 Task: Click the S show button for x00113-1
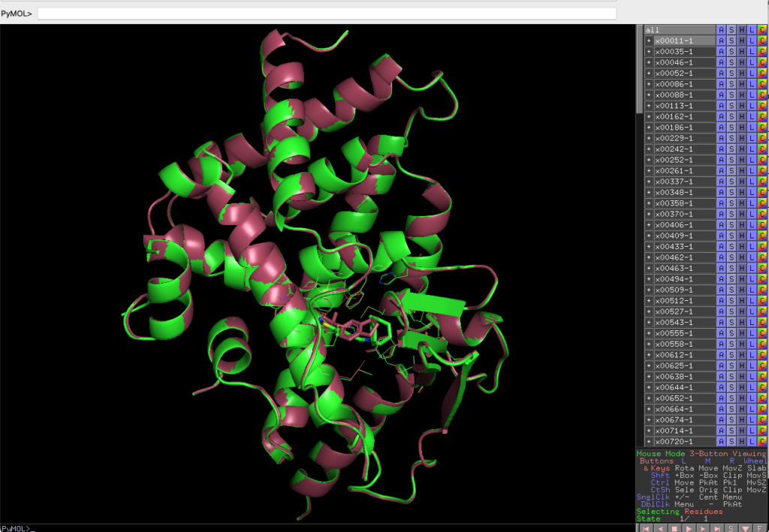(x=731, y=106)
